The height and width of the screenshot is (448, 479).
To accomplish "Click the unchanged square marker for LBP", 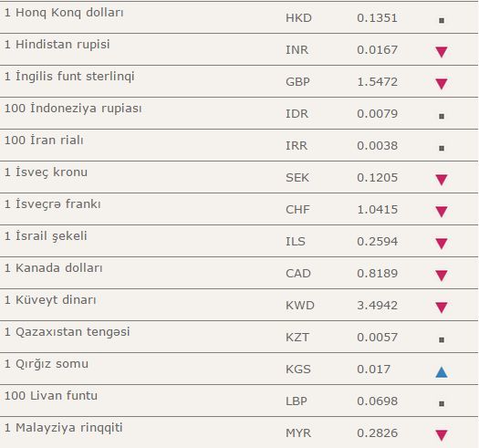I will [x=442, y=403].
